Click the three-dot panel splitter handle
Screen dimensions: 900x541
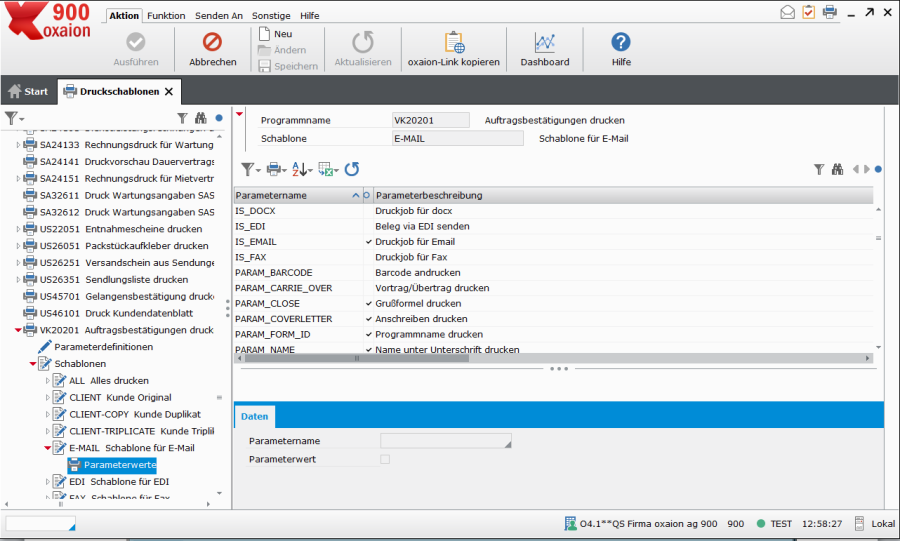point(559,368)
